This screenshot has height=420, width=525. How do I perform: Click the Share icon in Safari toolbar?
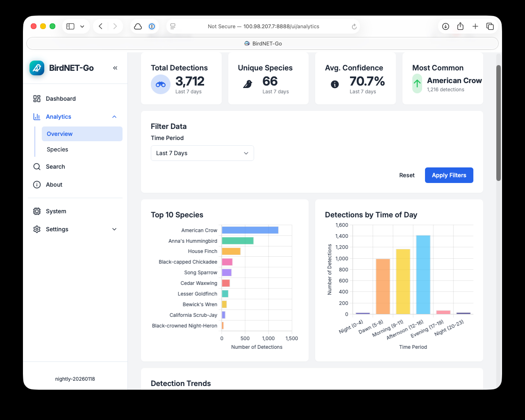[x=460, y=26]
